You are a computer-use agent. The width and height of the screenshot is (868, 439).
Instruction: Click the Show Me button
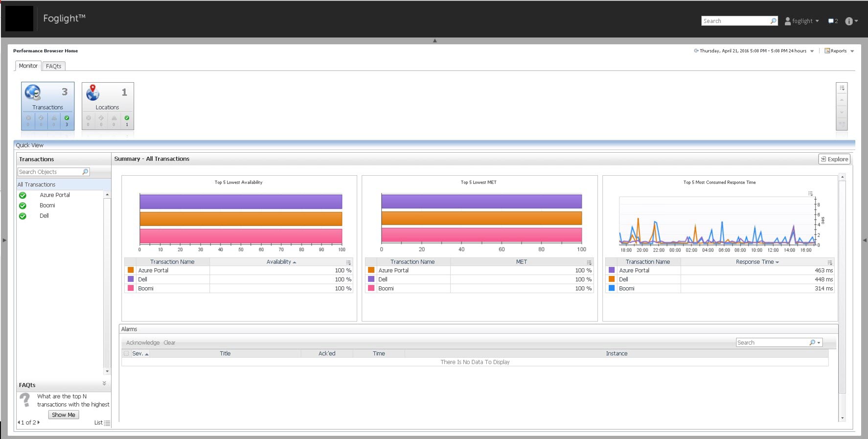pos(64,415)
